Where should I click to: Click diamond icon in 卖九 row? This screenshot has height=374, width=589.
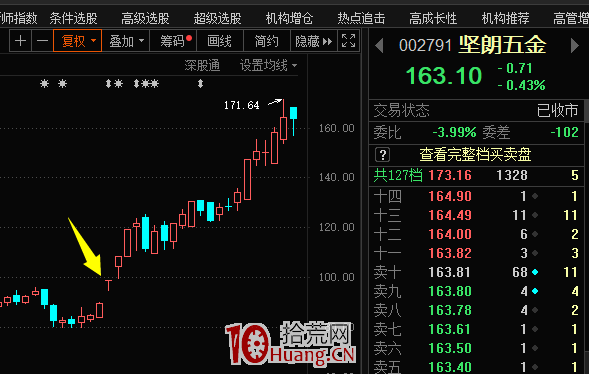(535, 291)
